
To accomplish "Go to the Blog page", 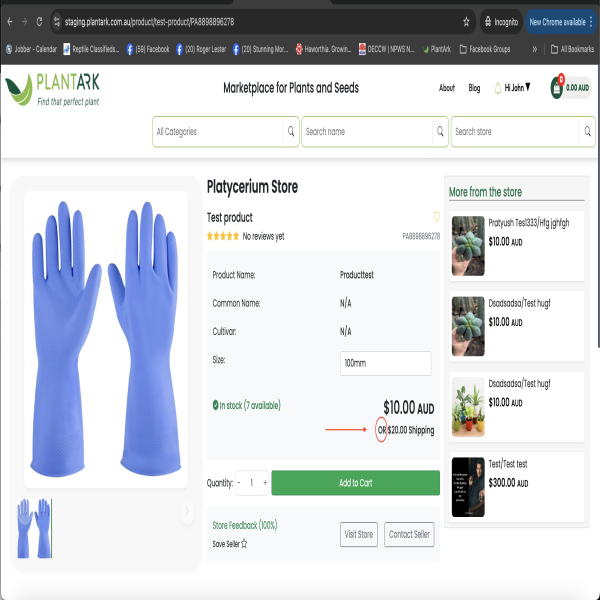I will 474,88.
